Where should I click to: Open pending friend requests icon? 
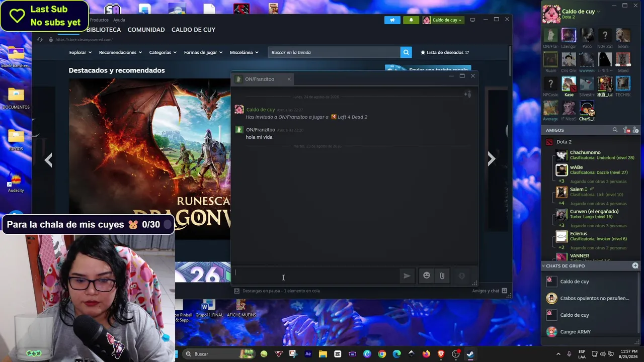coord(626,130)
